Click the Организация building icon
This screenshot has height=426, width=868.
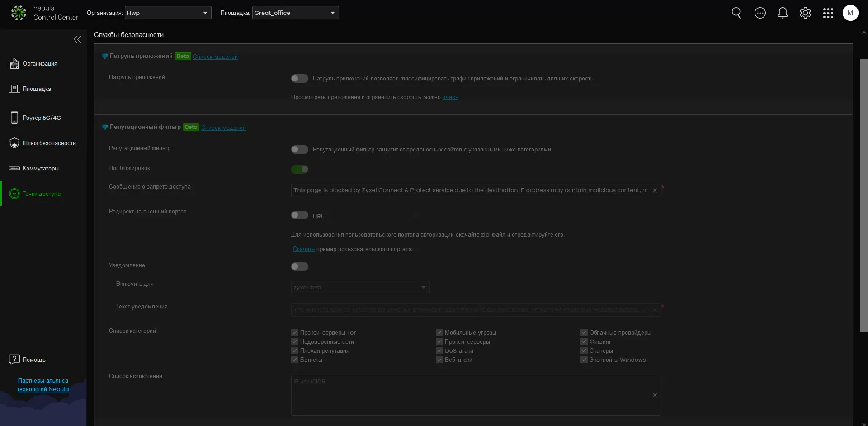[14, 63]
